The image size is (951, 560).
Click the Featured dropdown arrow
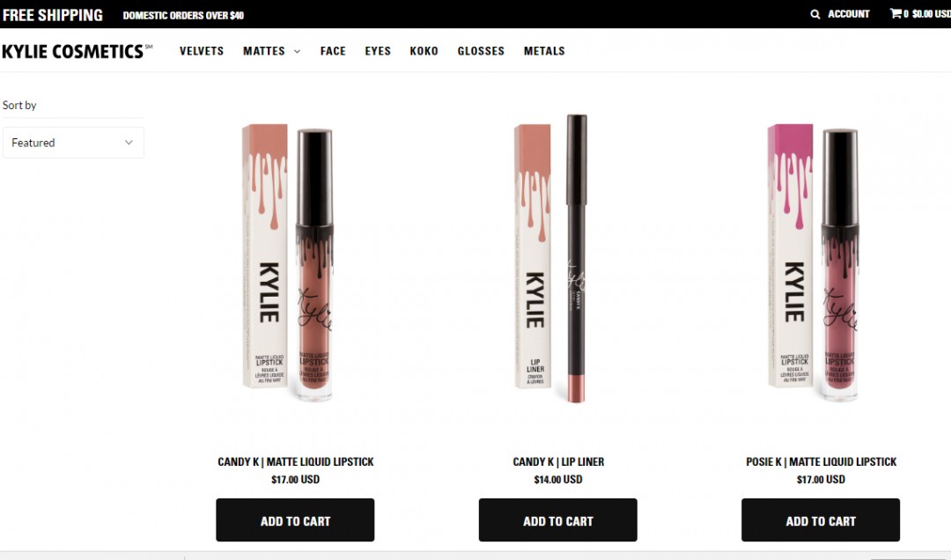coord(129,143)
